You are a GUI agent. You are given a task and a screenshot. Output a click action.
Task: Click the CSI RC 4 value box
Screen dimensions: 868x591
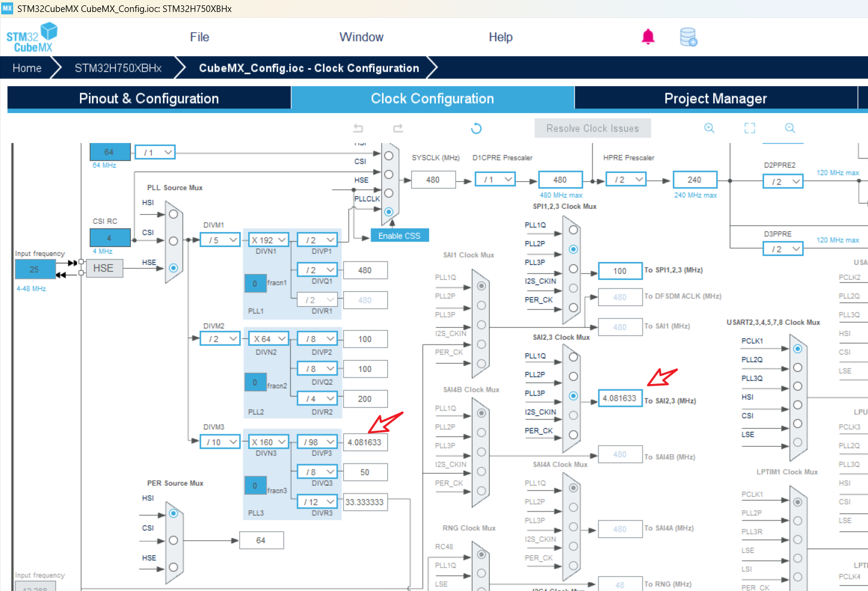(109, 238)
